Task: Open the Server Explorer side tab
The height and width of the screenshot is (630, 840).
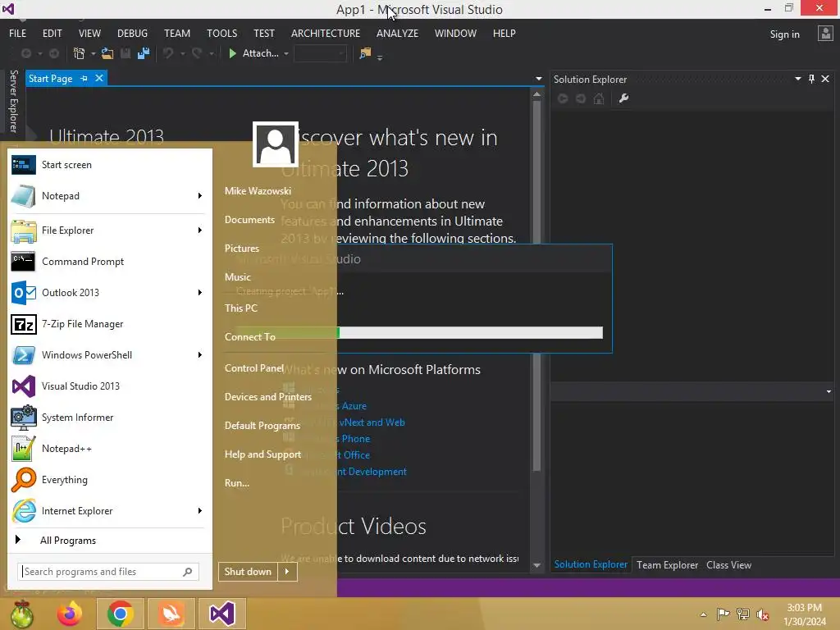Action: click(13, 101)
